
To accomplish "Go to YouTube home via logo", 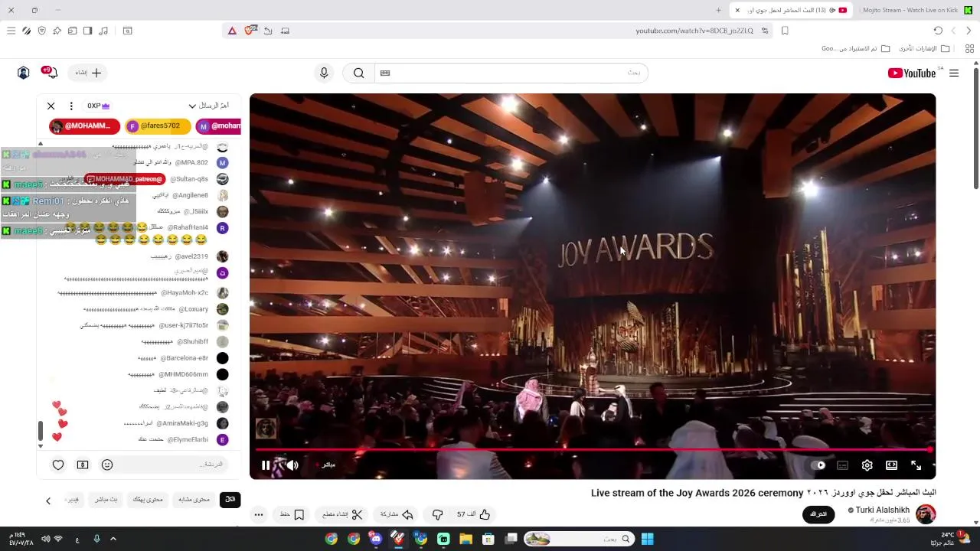I will (x=912, y=73).
